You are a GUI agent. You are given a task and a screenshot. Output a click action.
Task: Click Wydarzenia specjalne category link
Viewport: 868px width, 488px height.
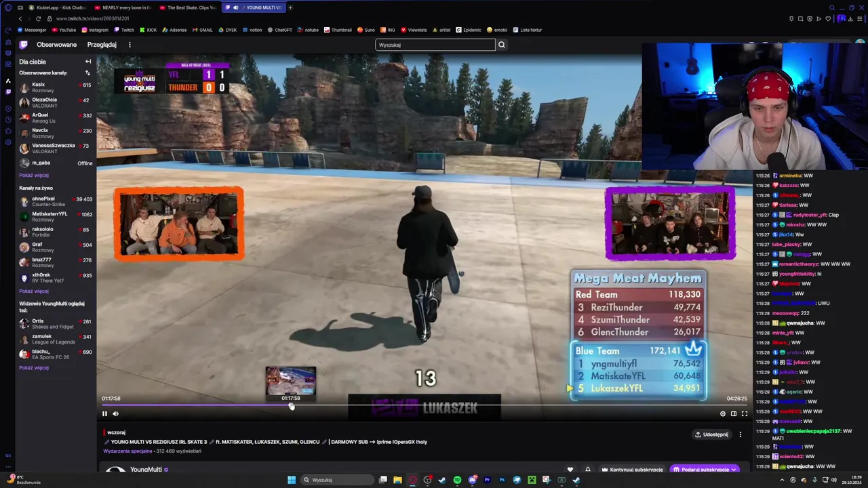127,451
